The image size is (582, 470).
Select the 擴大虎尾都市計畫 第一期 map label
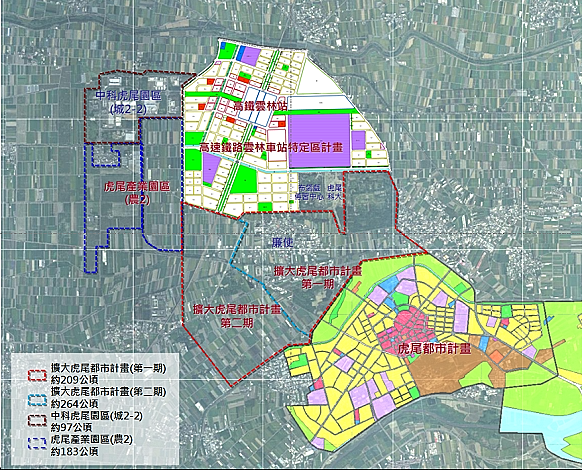[x=318, y=277]
